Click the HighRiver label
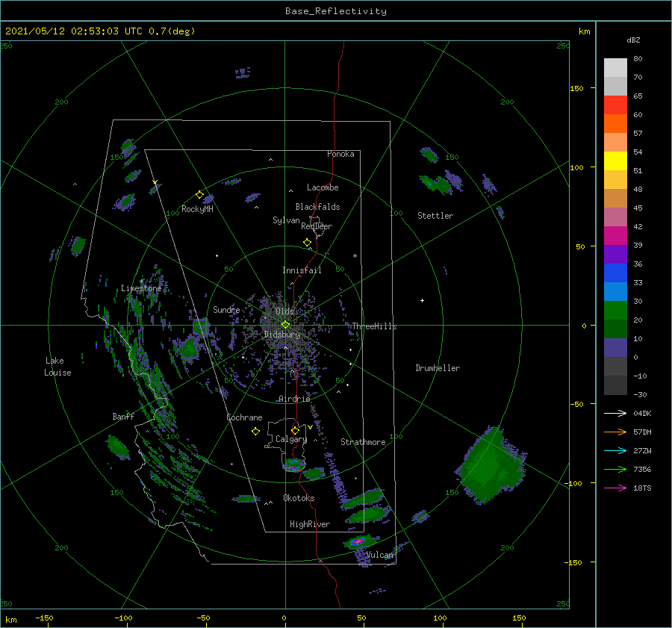Viewport: 672px width, 628px height. [x=310, y=524]
